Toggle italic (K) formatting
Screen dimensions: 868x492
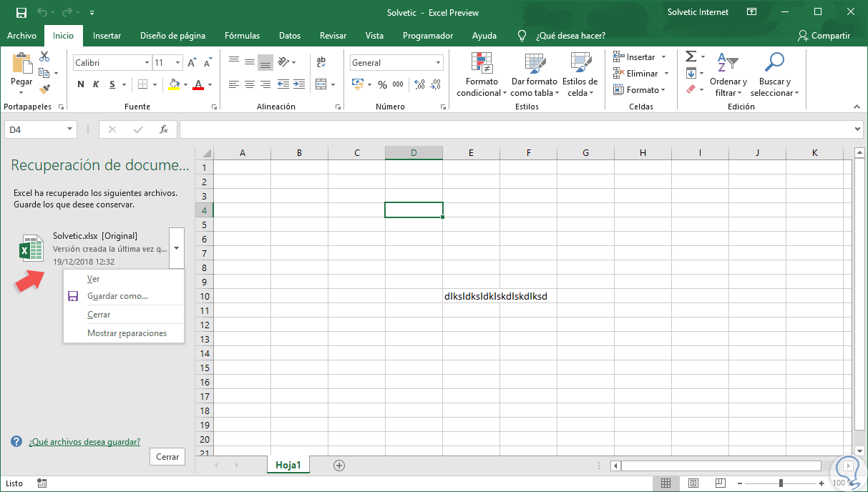pyautogui.click(x=97, y=84)
